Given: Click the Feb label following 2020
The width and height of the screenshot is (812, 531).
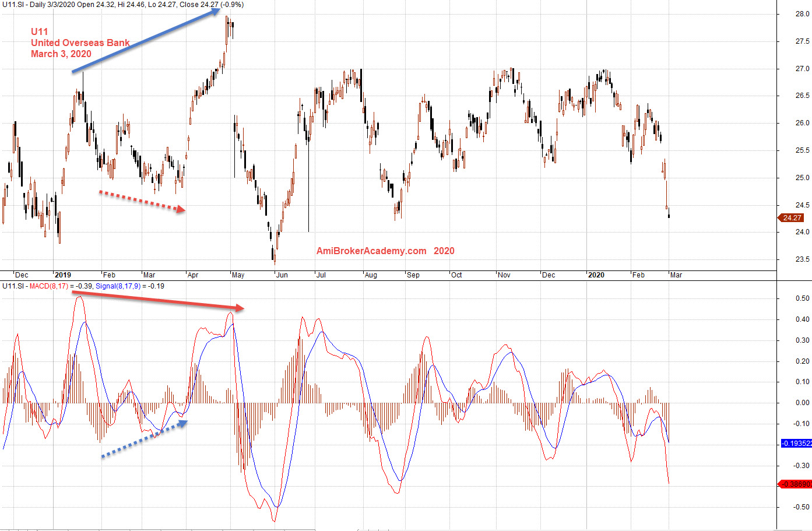Looking at the screenshot, I should pos(639,275).
